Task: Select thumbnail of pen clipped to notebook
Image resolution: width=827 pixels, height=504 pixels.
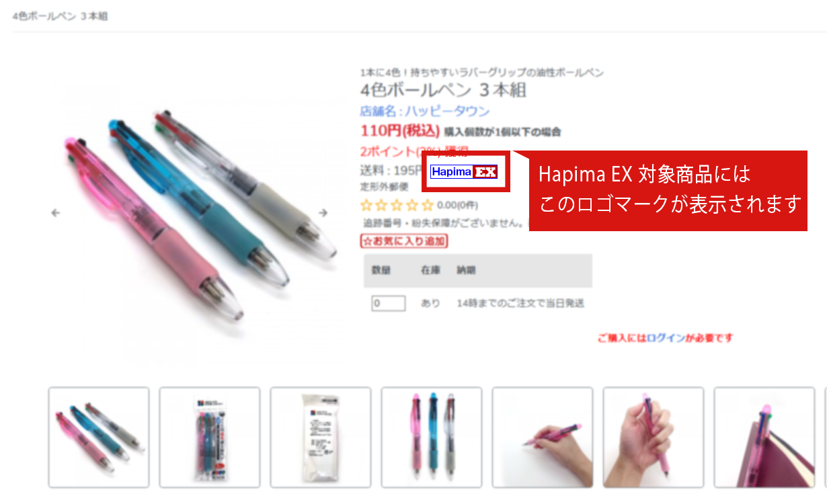Action: (764, 437)
